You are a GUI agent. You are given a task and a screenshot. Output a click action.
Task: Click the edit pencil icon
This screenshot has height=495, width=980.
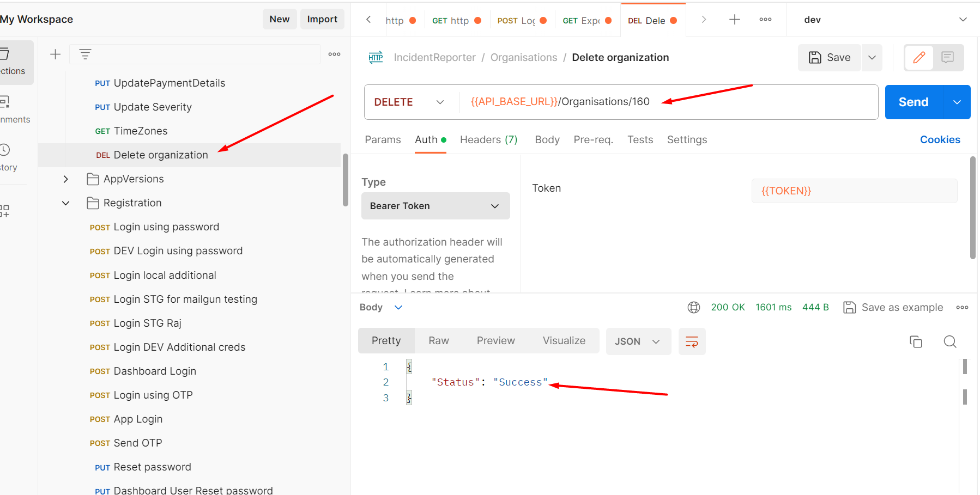[919, 57]
